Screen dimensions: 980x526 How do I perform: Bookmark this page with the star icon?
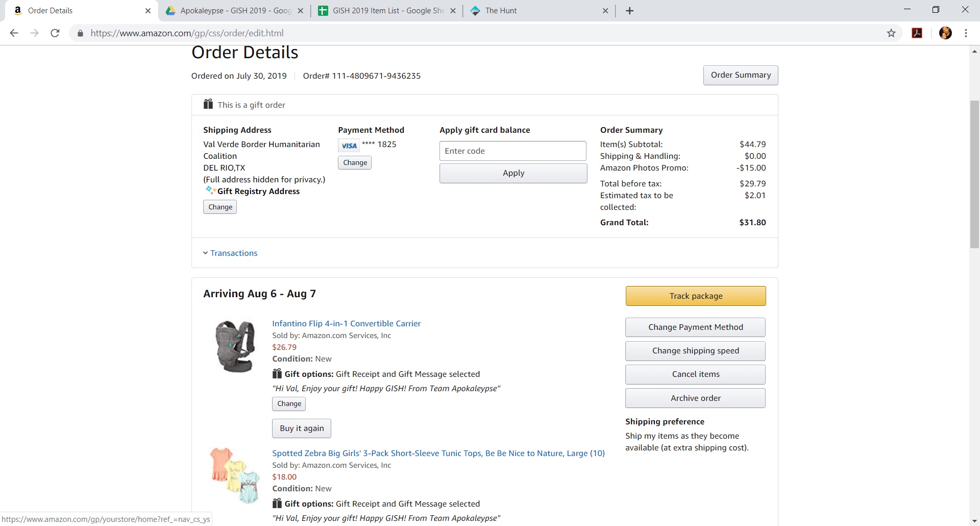point(891,33)
